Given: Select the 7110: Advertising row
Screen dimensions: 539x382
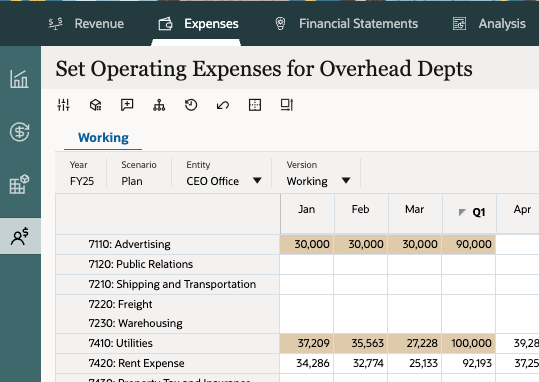Looking at the screenshot, I should 167,244.
